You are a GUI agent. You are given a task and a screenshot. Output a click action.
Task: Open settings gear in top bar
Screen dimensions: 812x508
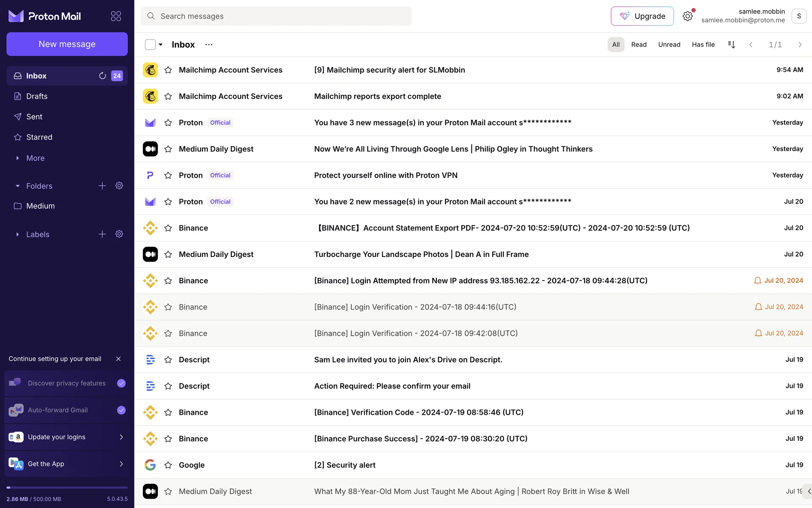point(688,16)
